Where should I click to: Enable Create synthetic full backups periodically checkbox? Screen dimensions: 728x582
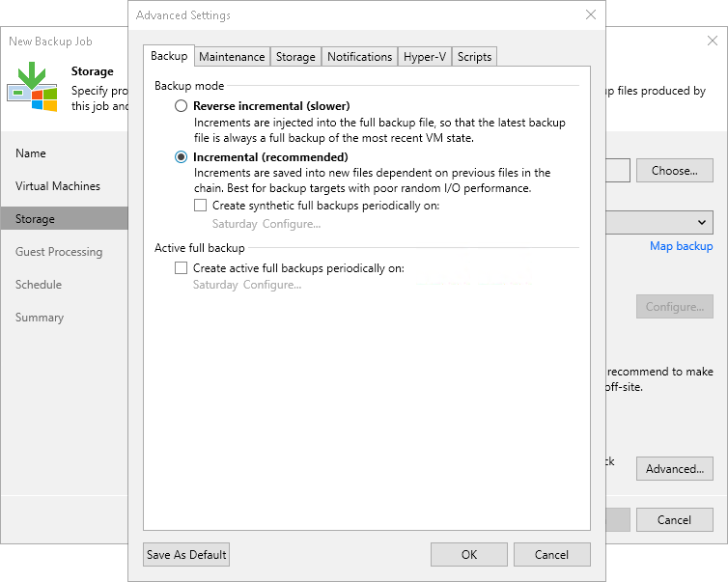[200, 206]
